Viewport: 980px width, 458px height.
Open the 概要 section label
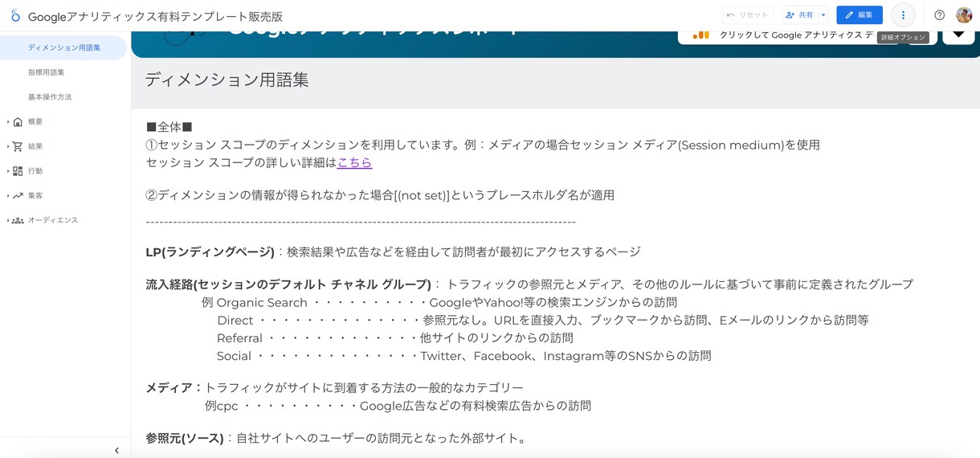[35, 122]
